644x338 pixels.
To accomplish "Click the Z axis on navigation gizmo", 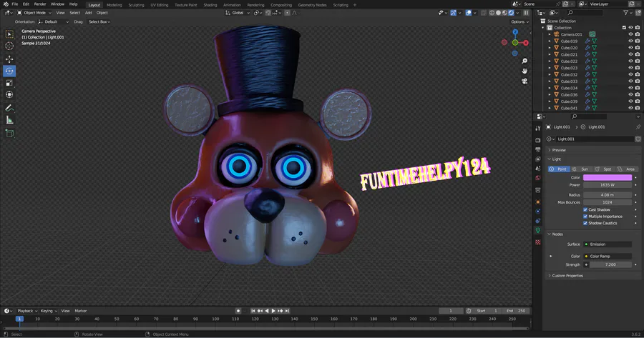I will [x=515, y=31].
